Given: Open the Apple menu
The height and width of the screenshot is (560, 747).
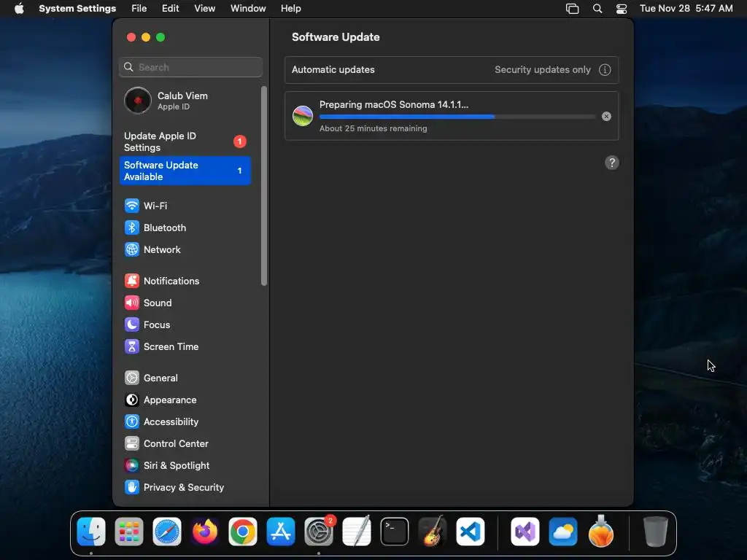Looking at the screenshot, I should point(19,9).
